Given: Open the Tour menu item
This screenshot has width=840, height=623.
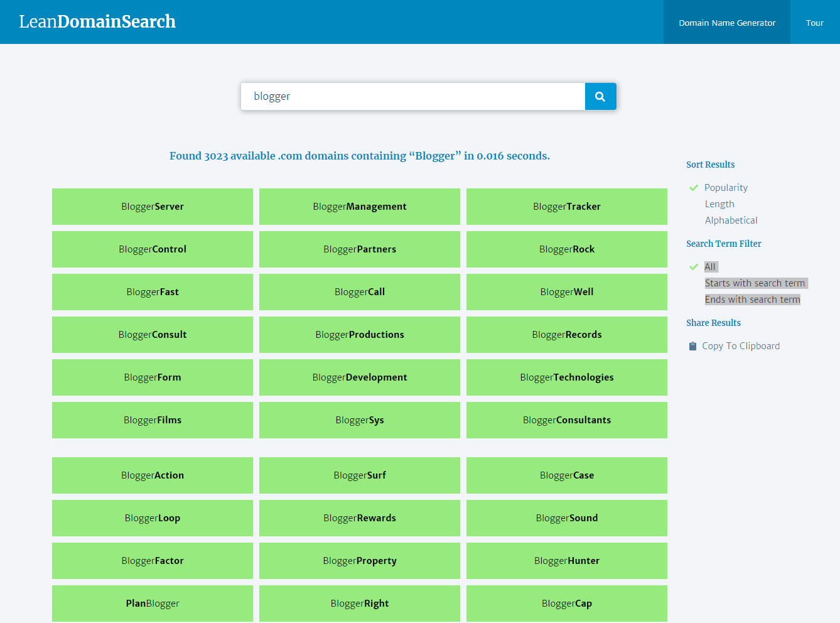Looking at the screenshot, I should (815, 23).
